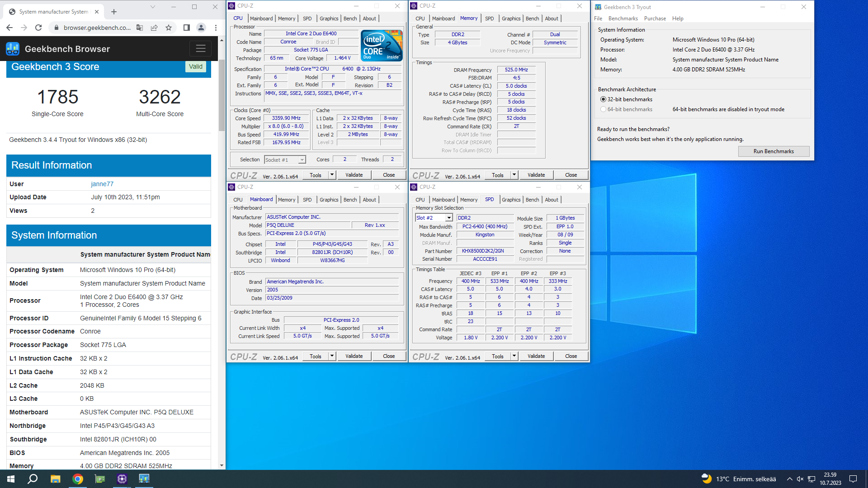
Task: Open user profile link janne77
Action: (x=102, y=184)
